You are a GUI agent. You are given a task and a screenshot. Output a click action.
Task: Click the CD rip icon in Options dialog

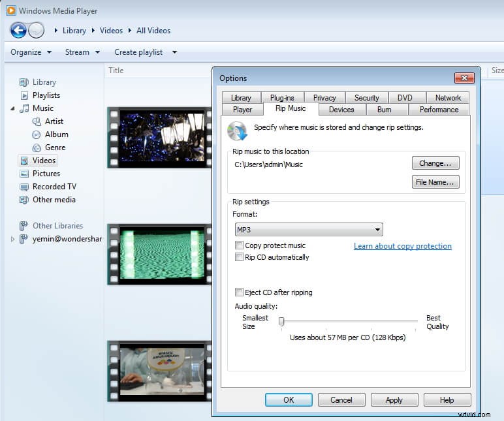click(237, 131)
